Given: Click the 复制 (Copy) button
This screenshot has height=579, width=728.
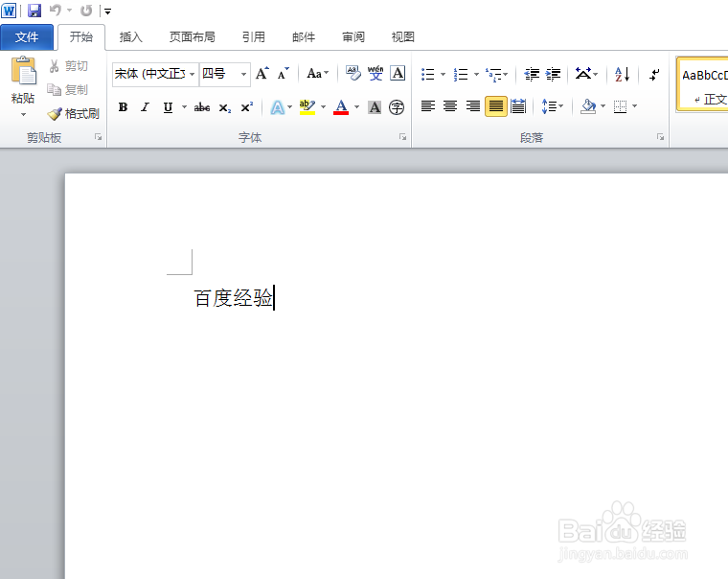Looking at the screenshot, I should click(x=68, y=90).
